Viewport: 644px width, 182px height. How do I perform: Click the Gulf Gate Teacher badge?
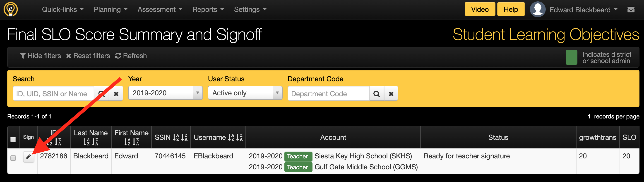pyautogui.click(x=298, y=167)
